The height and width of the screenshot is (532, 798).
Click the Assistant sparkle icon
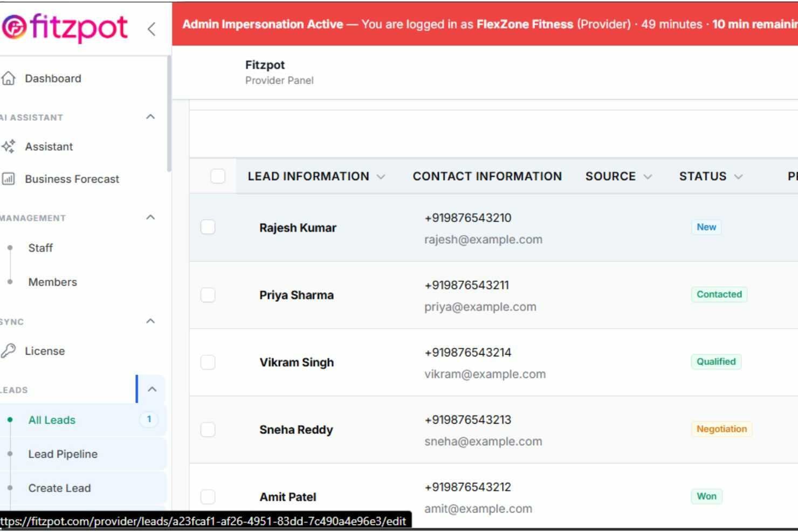click(x=9, y=146)
